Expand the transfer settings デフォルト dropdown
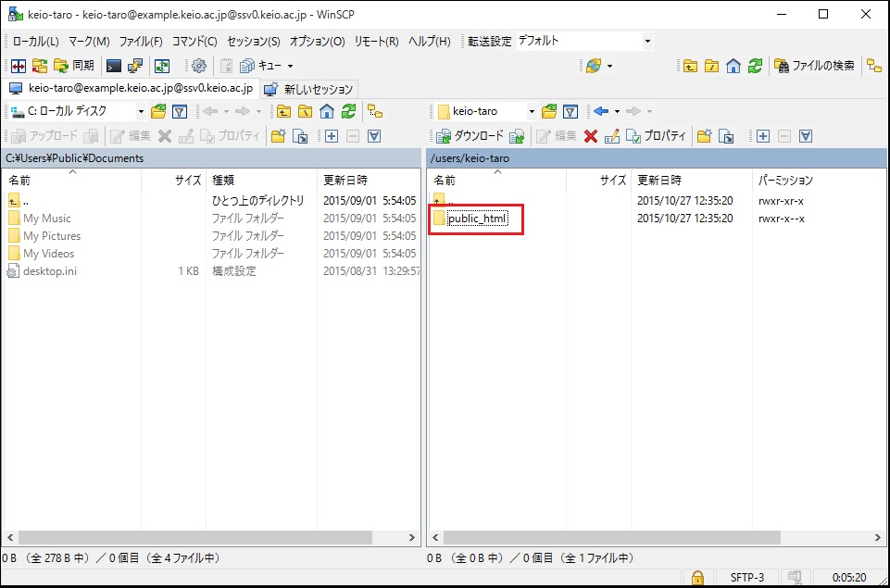Screen dimensions: 890x588 coord(647,42)
